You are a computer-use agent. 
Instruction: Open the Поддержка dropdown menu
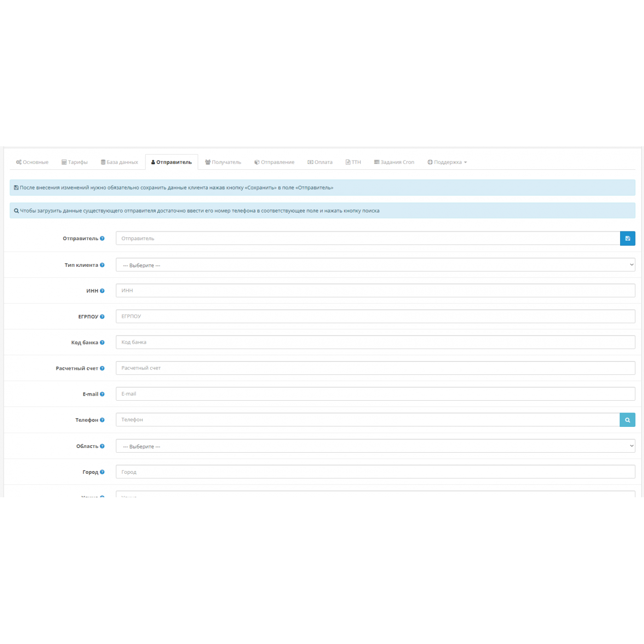coord(447,162)
